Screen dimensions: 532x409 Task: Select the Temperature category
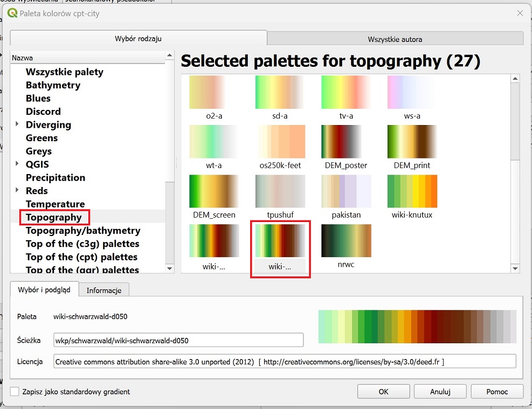pyautogui.click(x=56, y=204)
